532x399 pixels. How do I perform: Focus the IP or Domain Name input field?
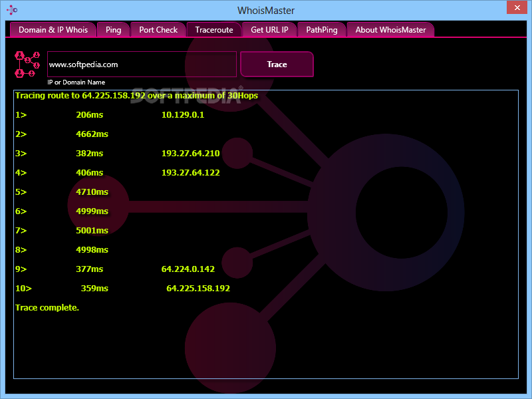coord(142,64)
